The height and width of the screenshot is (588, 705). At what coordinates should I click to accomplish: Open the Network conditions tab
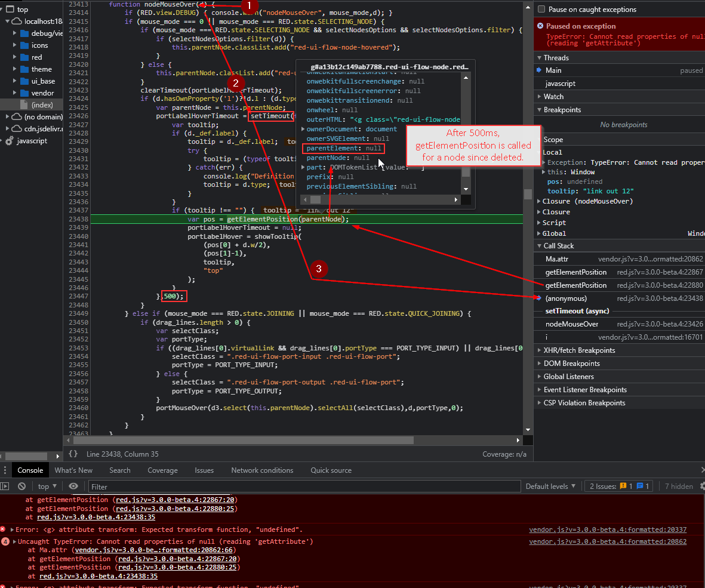pos(262,470)
